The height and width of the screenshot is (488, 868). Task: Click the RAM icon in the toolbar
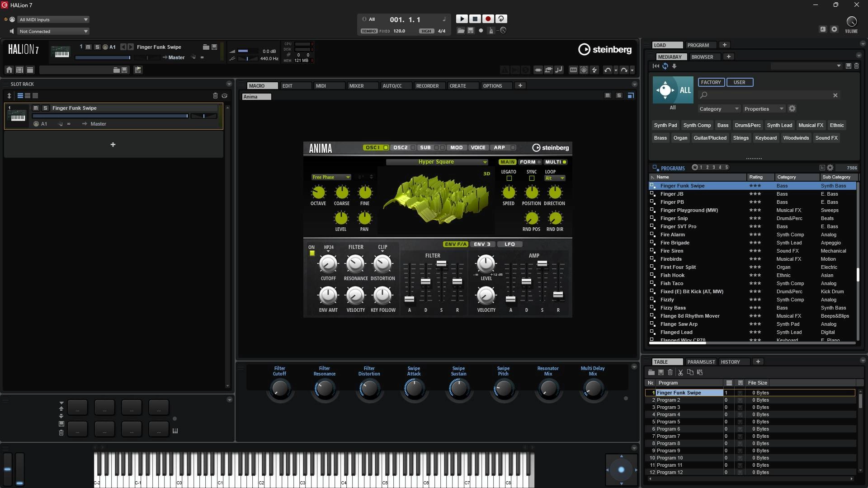pyautogui.click(x=573, y=70)
